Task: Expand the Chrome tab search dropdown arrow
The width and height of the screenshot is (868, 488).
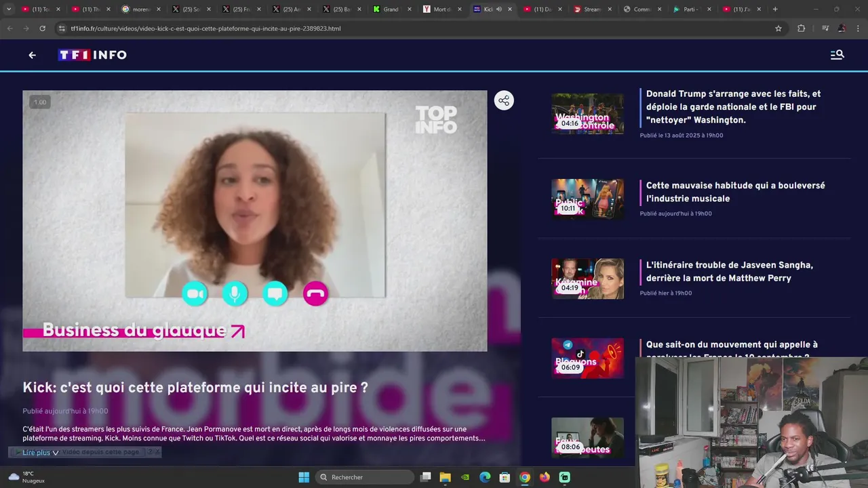Action: click(9, 9)
